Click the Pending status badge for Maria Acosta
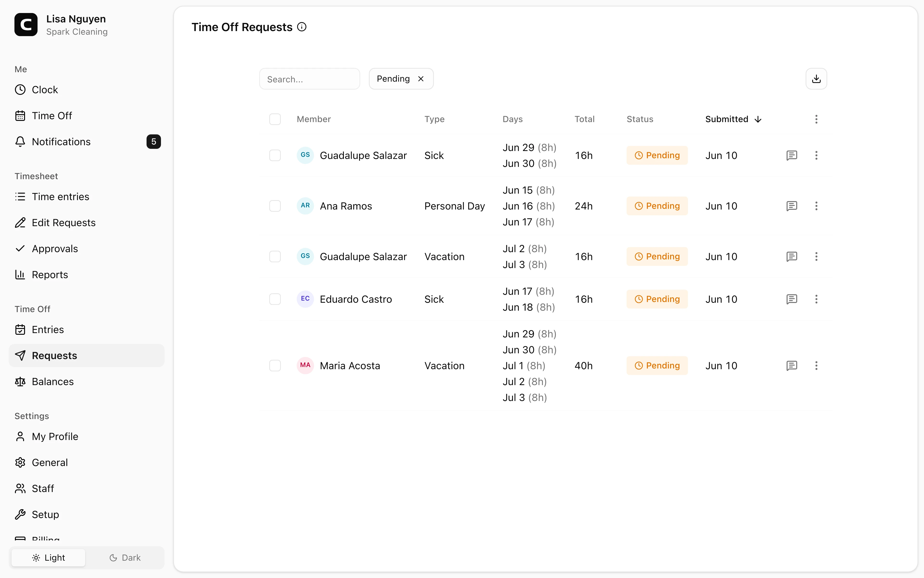The height and width of the screenshot is (578, 924). (x=657, y=365)
